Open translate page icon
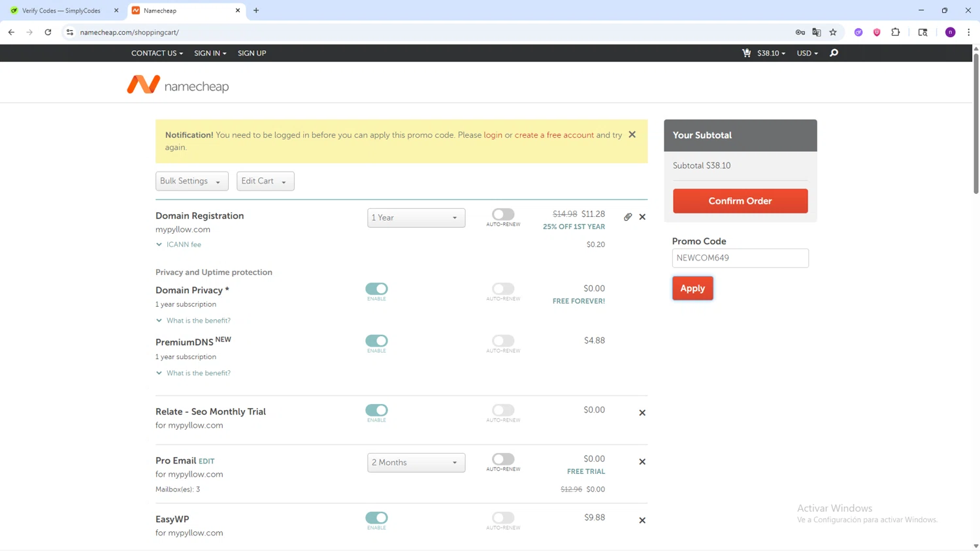 pos(817,32)
